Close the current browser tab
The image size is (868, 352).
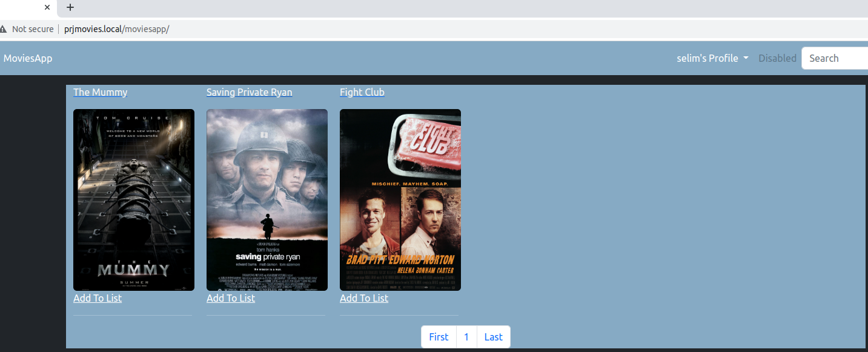tap(47, 7)
